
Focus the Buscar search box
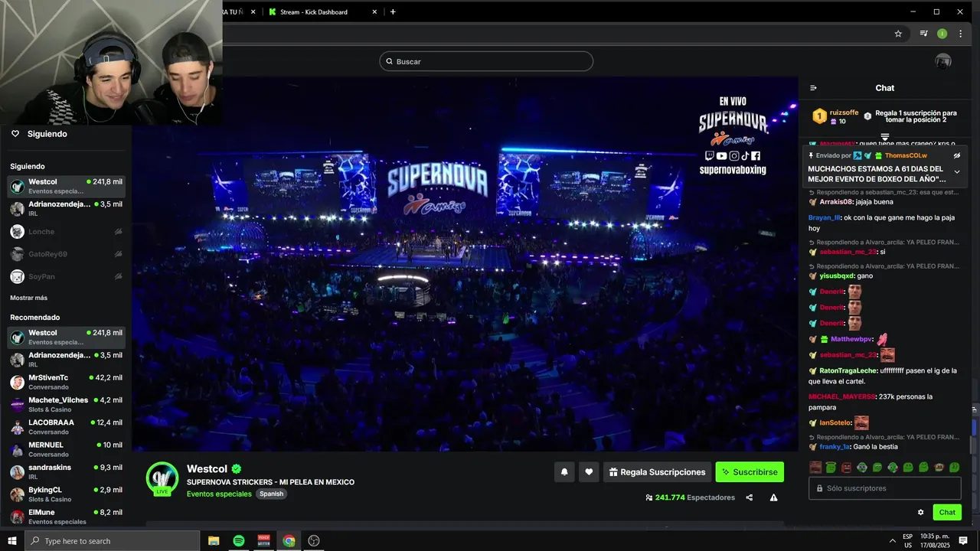pyautogui.click(x=486, y=61)
